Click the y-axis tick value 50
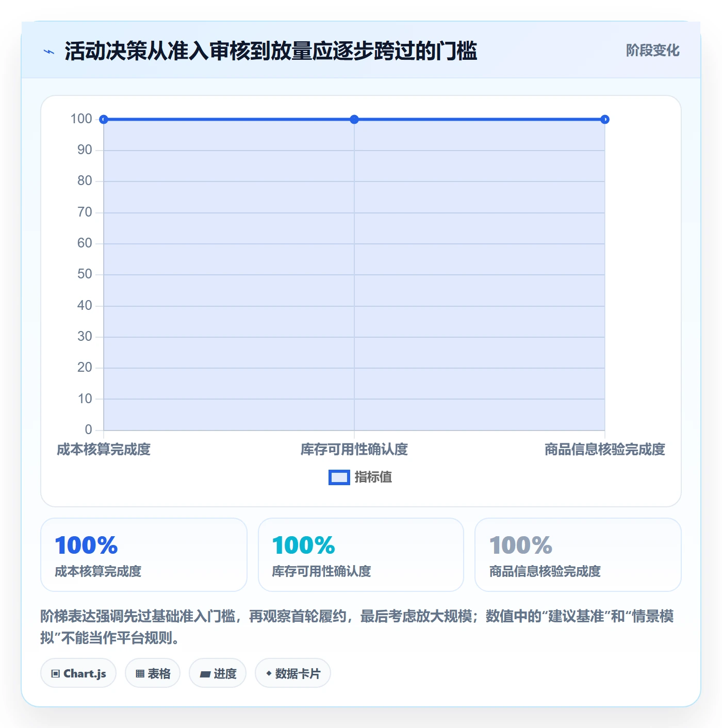This screenshot has height=728, width=722. [x=85, y=274]
